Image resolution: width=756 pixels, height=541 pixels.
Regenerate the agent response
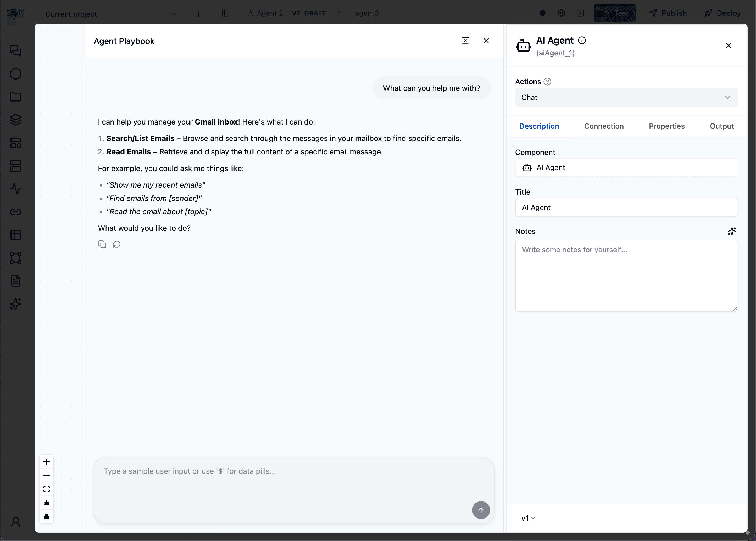(117, 244)
